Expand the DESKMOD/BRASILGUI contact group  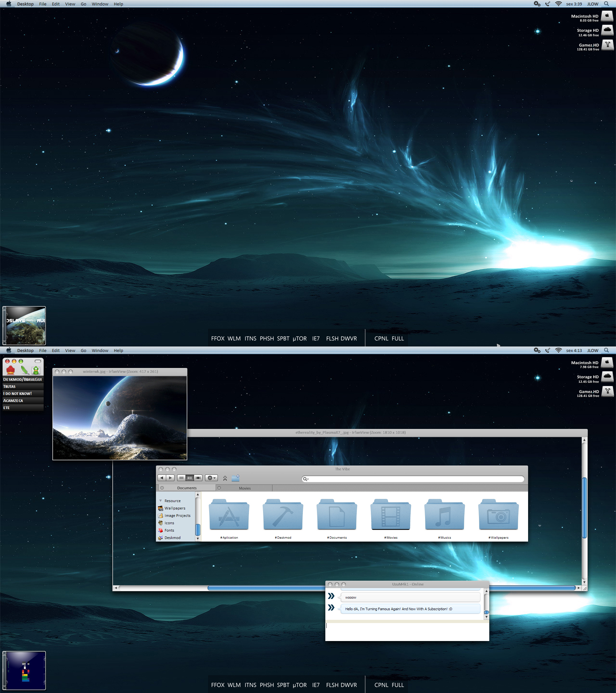click(23, 380)
